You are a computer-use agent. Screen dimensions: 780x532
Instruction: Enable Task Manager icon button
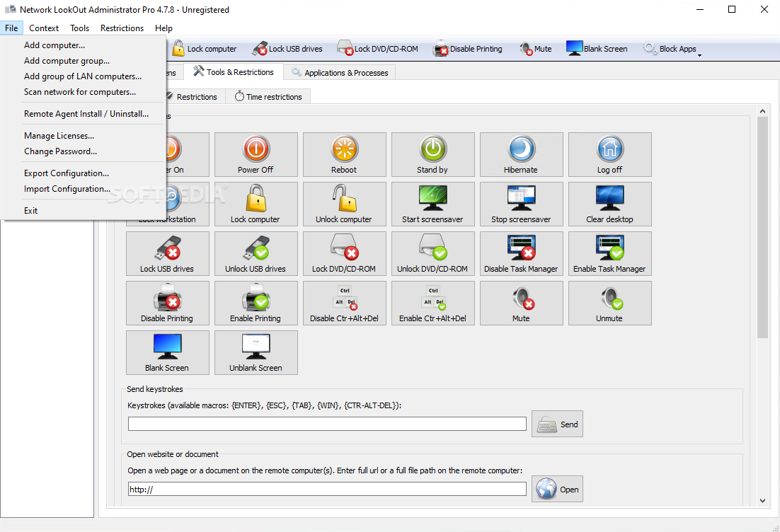tap(610, 253)
